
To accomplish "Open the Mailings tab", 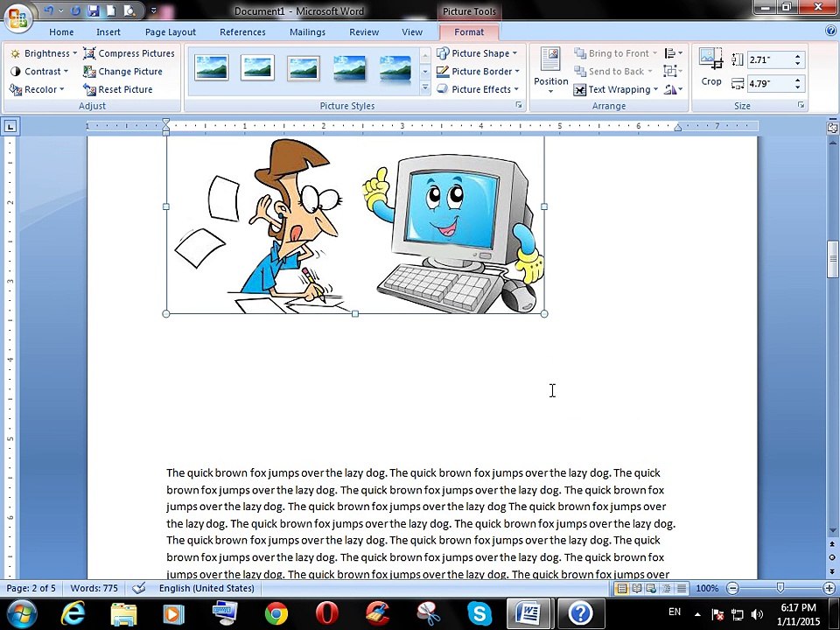I will click(307, 32).
